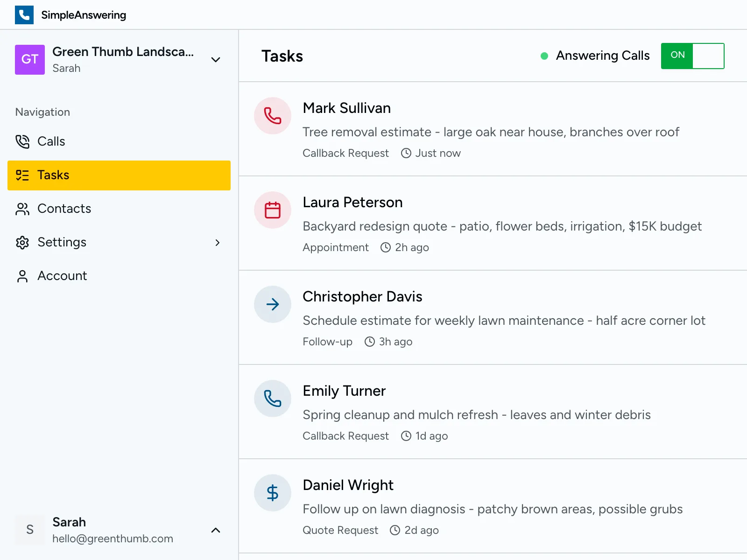The width and height of the screenshot is (747, 560).
Task: Click the arrow icon next to Christopher Davis
Action: (273, 304)
